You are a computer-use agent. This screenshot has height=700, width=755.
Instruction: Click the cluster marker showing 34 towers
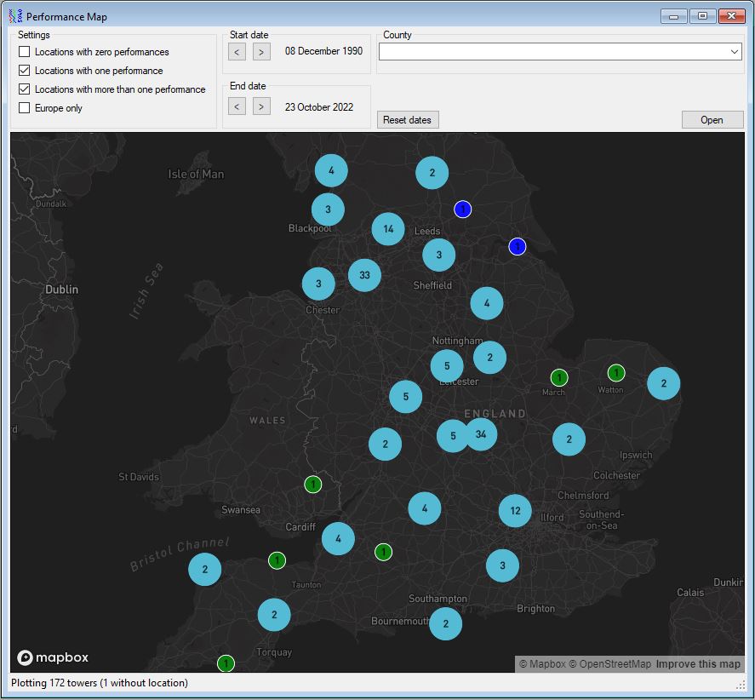481,434
